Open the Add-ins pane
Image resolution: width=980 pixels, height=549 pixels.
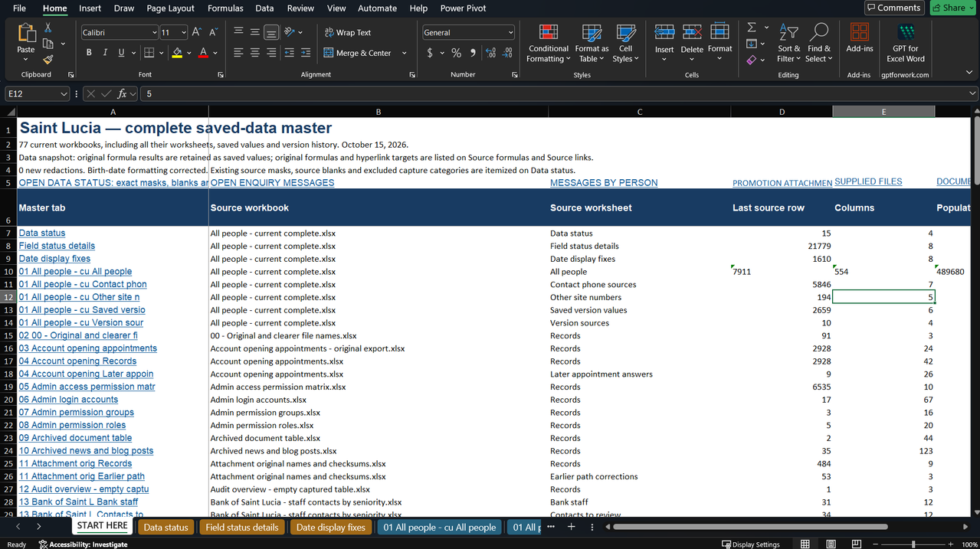860,38
